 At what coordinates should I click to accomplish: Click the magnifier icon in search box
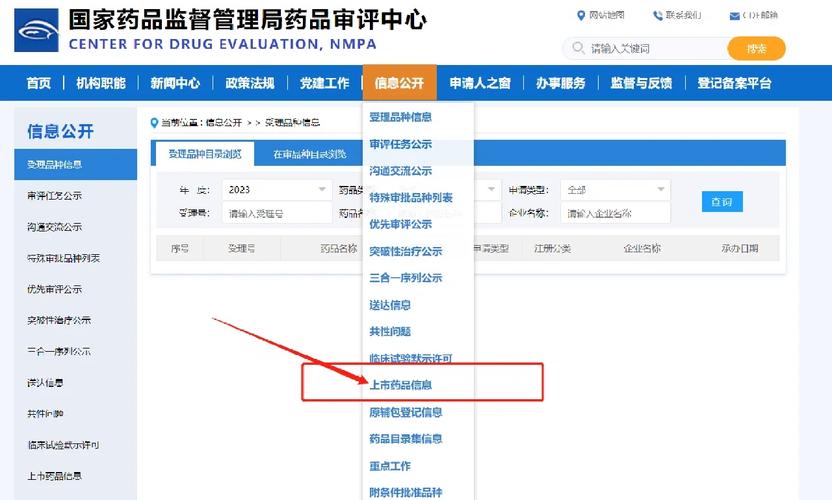click(578, 48)
